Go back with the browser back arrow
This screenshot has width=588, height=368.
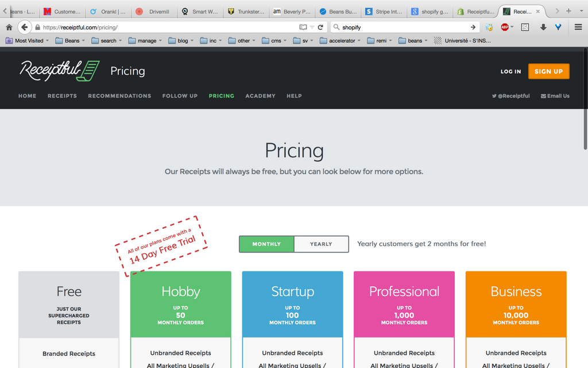click(24, 27)
